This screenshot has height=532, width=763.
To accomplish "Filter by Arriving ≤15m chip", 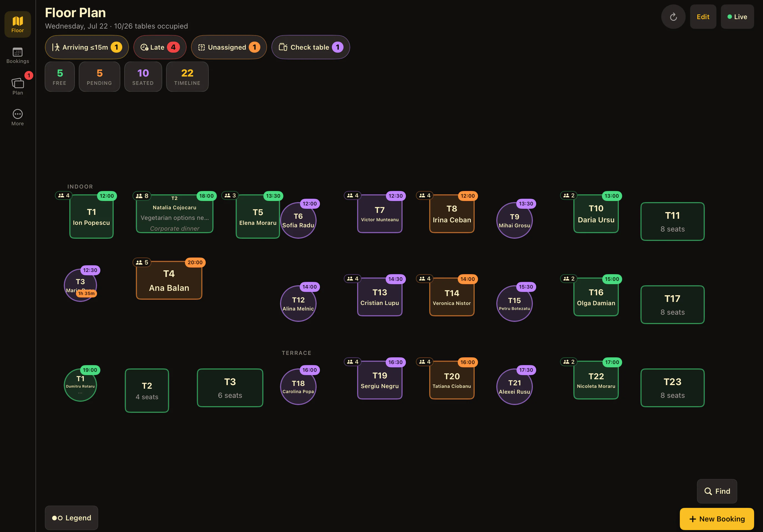I will [87, 47].
